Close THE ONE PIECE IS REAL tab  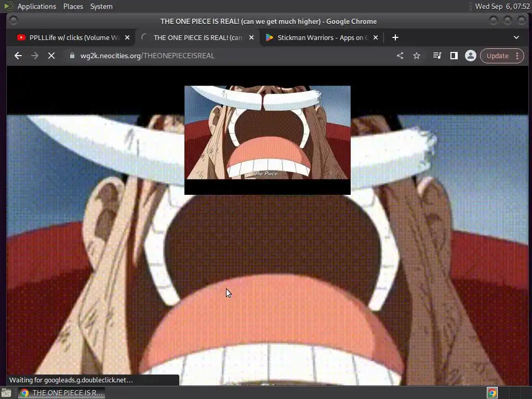(251, 37)
